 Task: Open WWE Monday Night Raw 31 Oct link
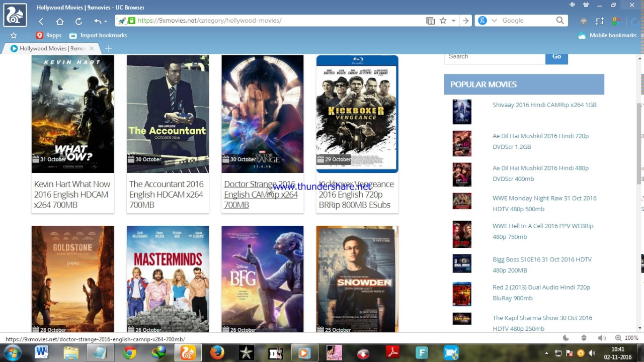click(x=544, y=204)
